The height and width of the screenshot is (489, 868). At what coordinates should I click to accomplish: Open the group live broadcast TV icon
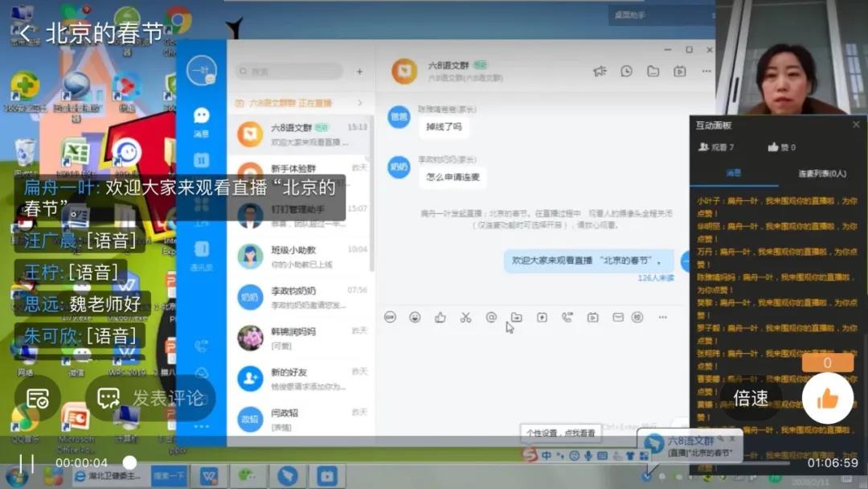(x=593, y=318)
